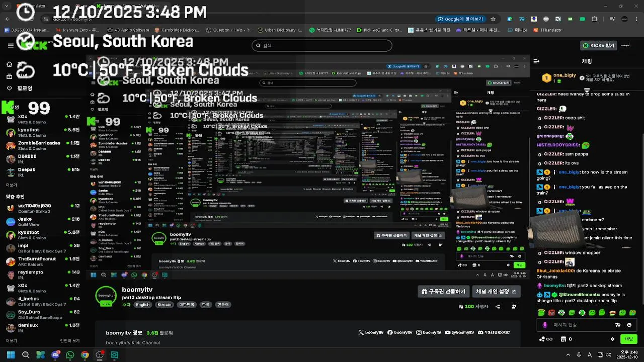Switch to Chrome in the taskbar
This screenshot has height=362, width=644.
(85, 355)
